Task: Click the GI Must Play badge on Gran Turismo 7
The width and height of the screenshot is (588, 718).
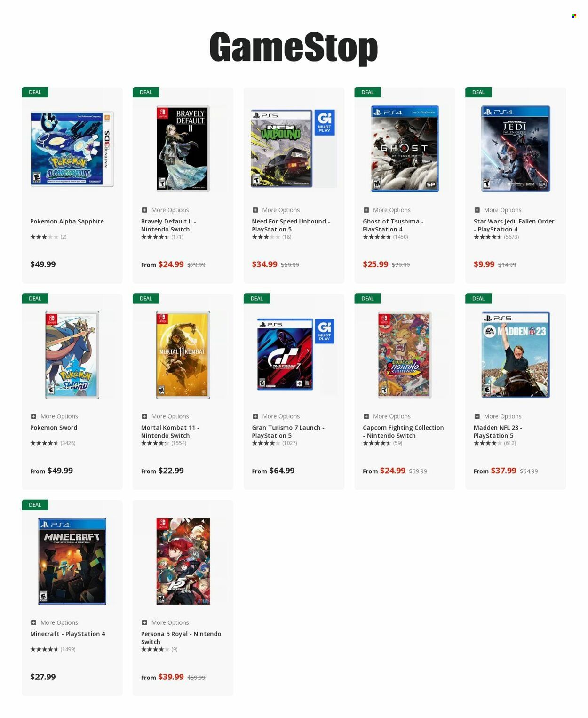Action: tap(325, 331)
